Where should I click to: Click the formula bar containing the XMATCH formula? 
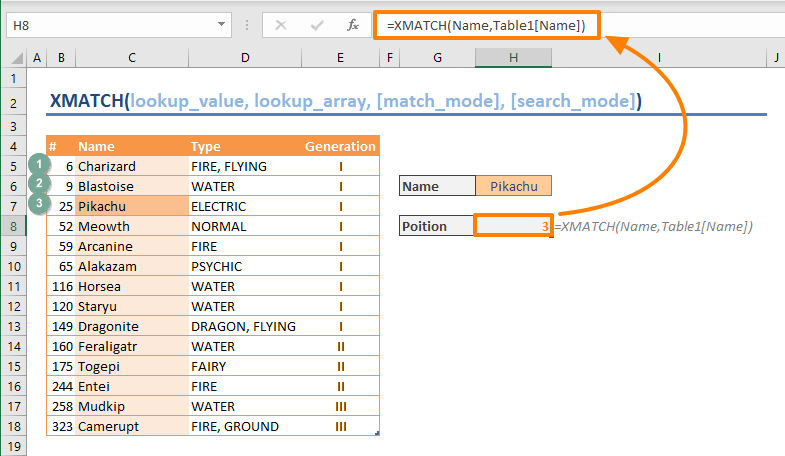(680, 24)
